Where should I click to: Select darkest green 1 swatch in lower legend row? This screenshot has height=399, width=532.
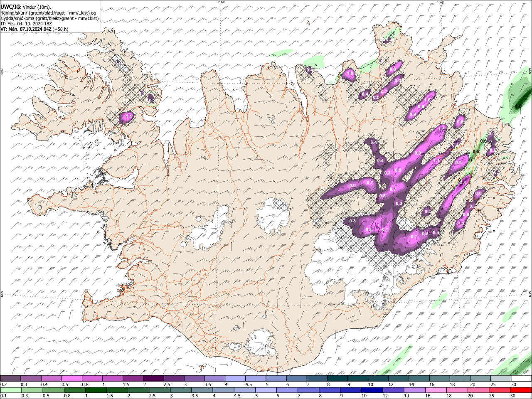pyautogui.click(x=96, y=390)
